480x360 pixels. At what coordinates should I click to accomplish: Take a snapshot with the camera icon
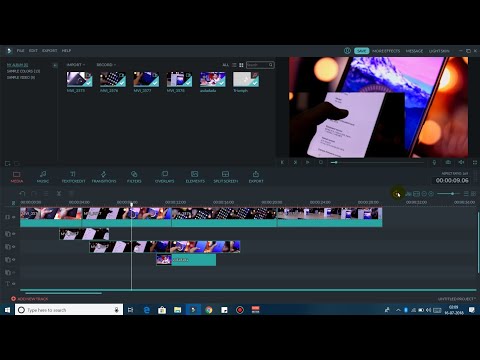point(448,162)
